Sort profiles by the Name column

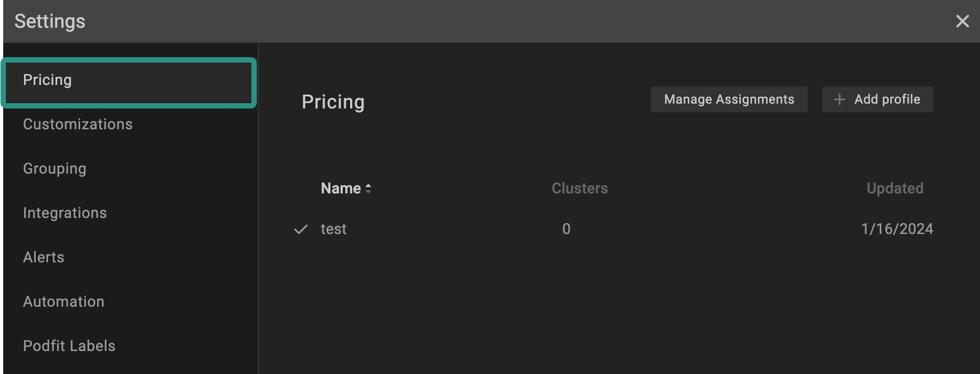point(341,189)
